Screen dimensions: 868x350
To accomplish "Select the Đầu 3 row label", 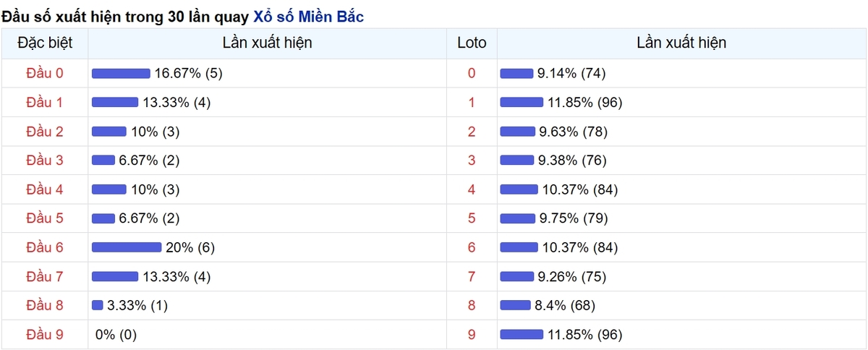I will [45, 161].
